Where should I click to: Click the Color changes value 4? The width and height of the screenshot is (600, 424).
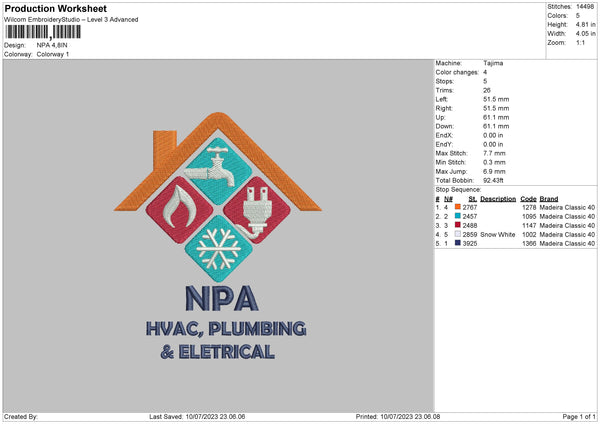pos(485,72)
